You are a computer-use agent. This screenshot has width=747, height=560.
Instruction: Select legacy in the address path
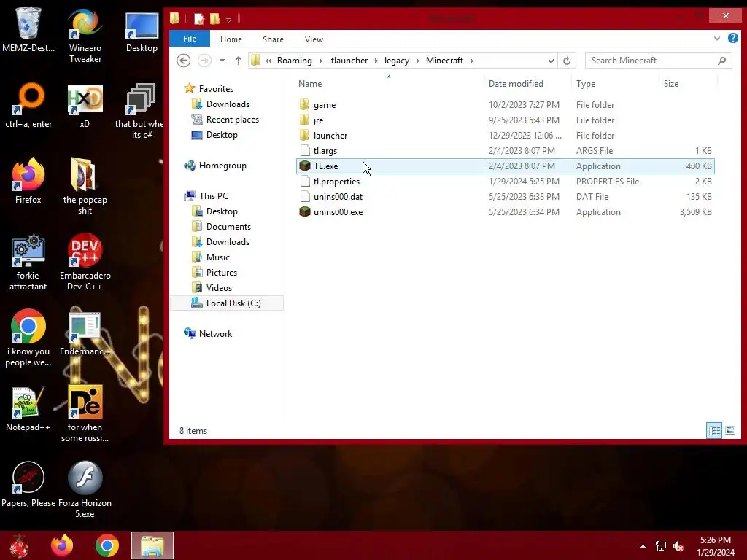tap(397, 61)
